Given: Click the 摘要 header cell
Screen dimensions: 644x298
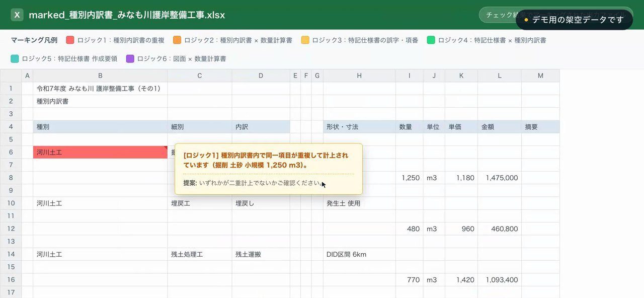Looking at the screenshot, I should [540, 127].
